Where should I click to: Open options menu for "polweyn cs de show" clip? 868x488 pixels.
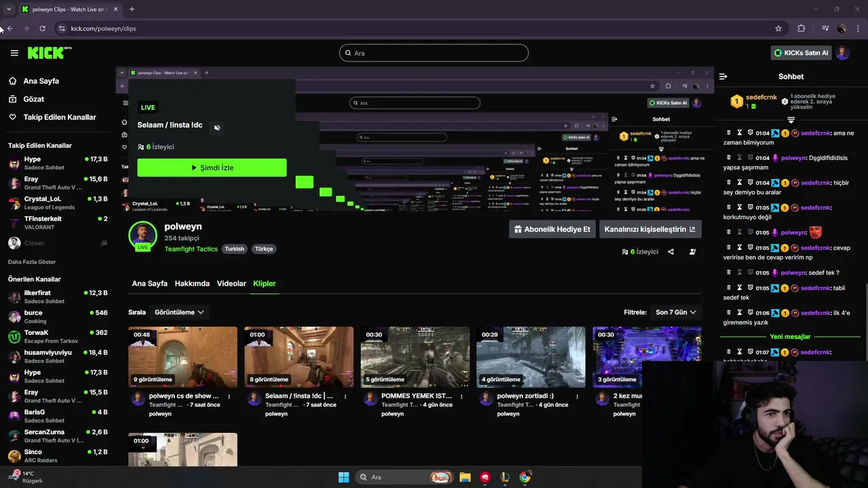pyautogui.click(x=229, y=396)
